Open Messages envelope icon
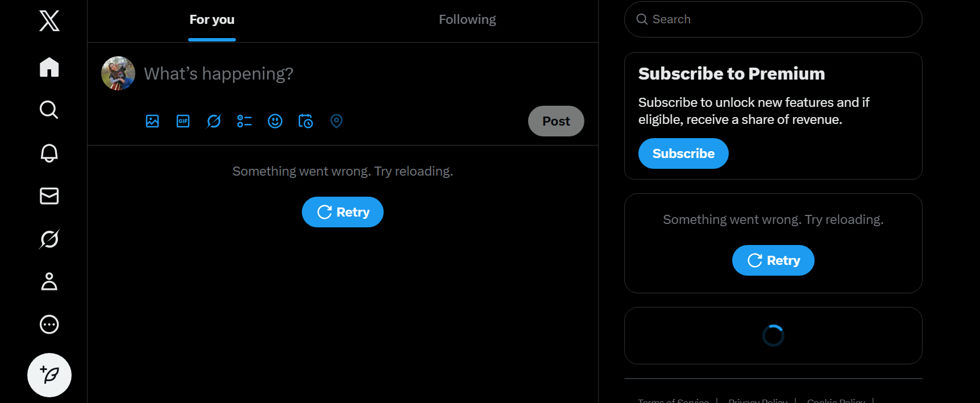This screenshot has height=403, width=980. click(49, 196)
